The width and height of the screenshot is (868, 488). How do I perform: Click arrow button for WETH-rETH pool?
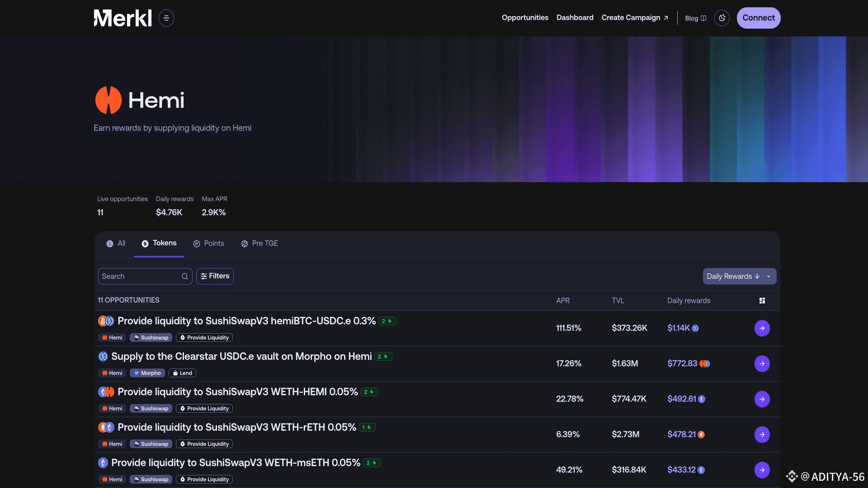(762, 435)
